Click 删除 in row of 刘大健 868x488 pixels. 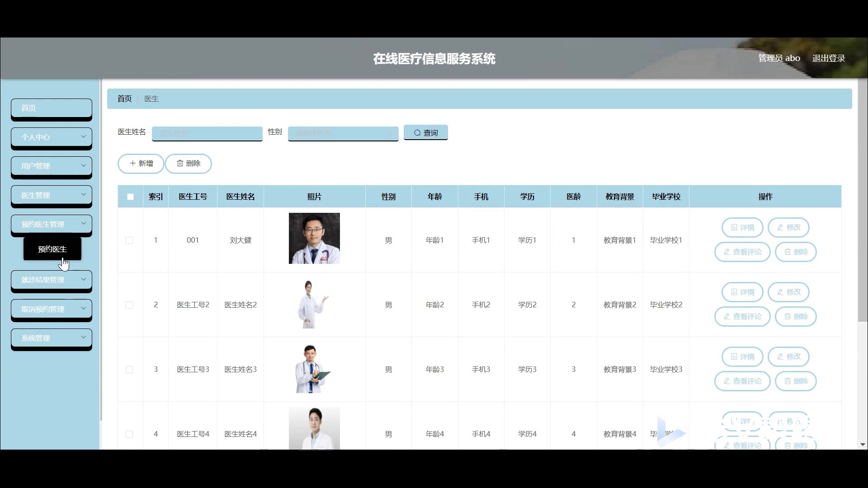tap(796, 252)
